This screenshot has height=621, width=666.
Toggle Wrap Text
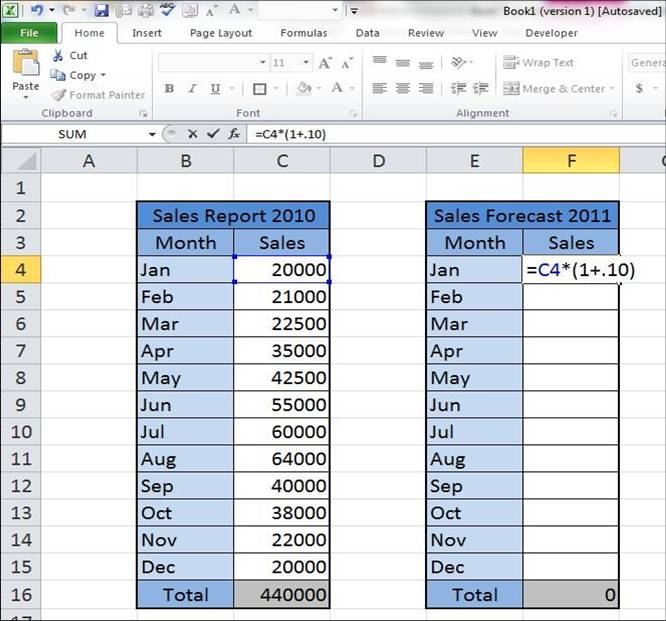click(538, 63)
